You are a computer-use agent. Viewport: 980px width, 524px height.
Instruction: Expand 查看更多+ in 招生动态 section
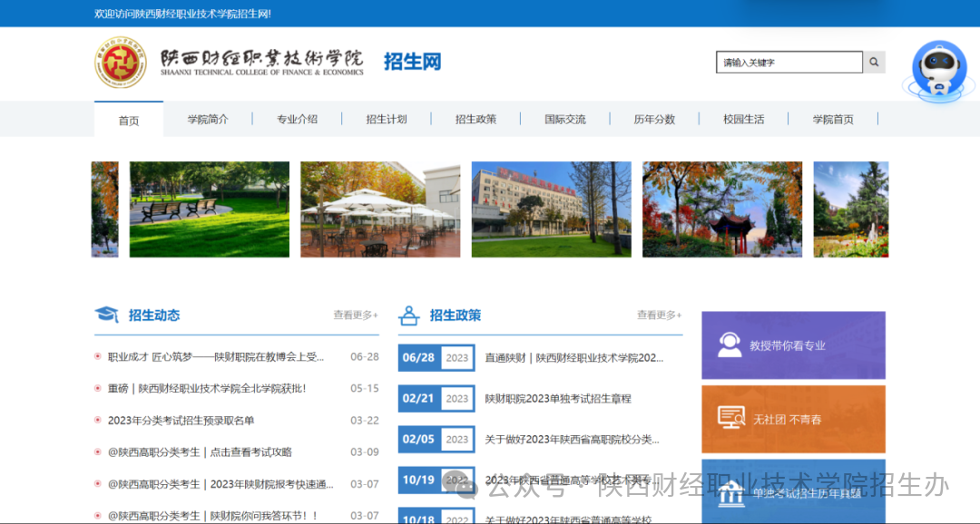356,315
